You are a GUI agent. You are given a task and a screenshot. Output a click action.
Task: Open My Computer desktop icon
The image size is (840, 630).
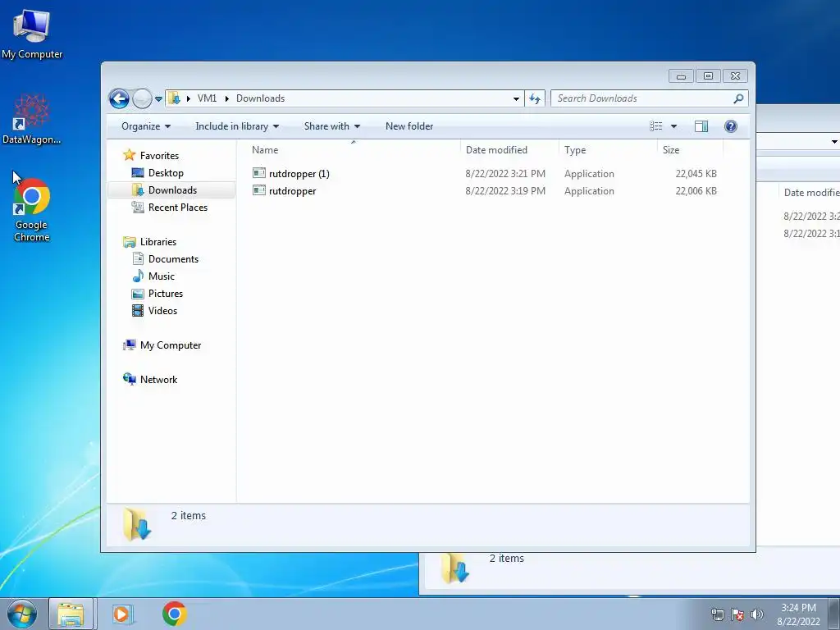[32, 34]
